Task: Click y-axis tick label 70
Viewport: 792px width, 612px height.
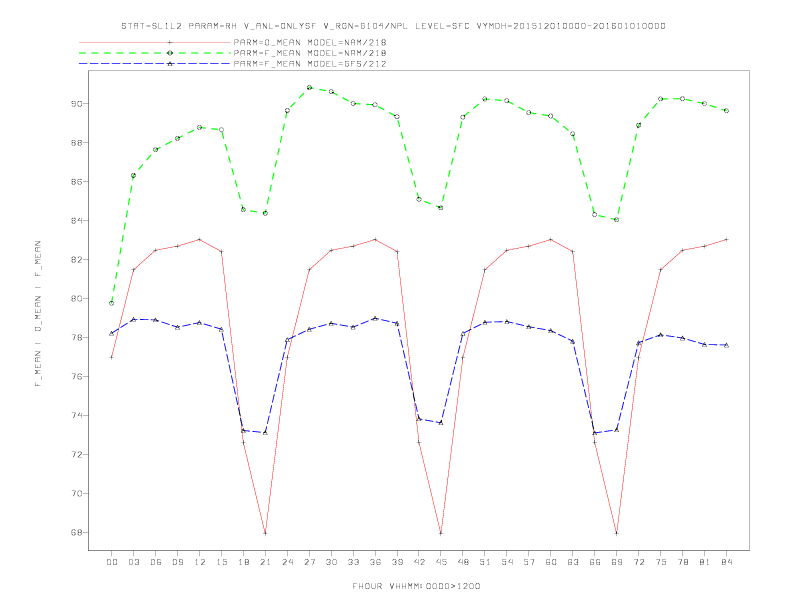Action: pyautogui.click(x=77, y=493)
